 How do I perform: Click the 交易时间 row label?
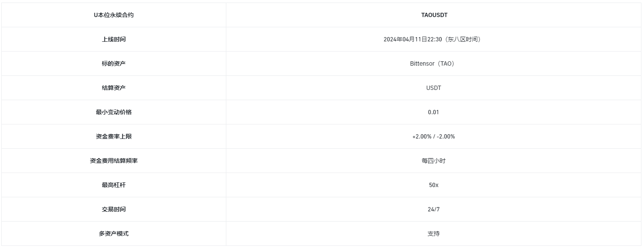[x=113, y=209]
